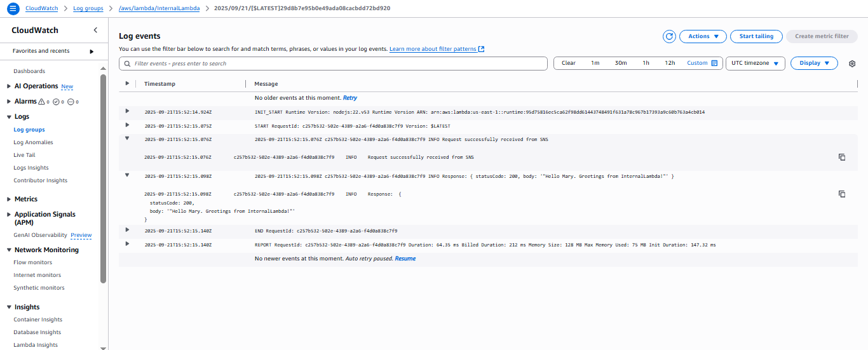Select the 1h time range
Image resolution: width=868 pixels, height=350 pixels.
tap(646, 63)
